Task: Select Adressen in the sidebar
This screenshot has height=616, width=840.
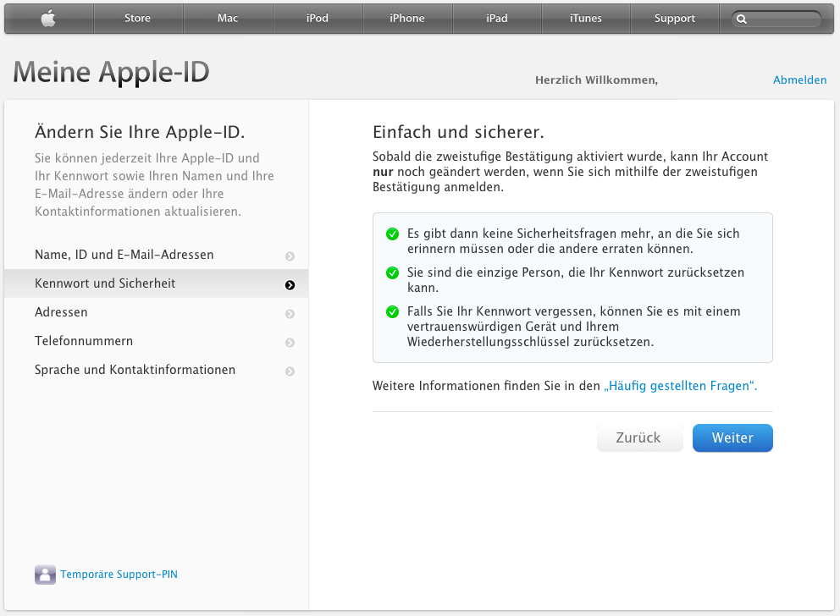Action: (x=157, y=312)
